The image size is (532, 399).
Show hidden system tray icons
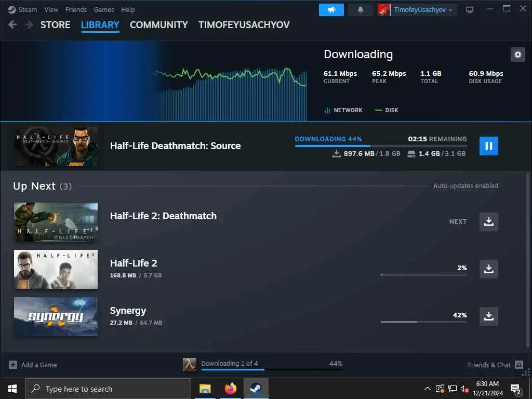pos(428,389)
